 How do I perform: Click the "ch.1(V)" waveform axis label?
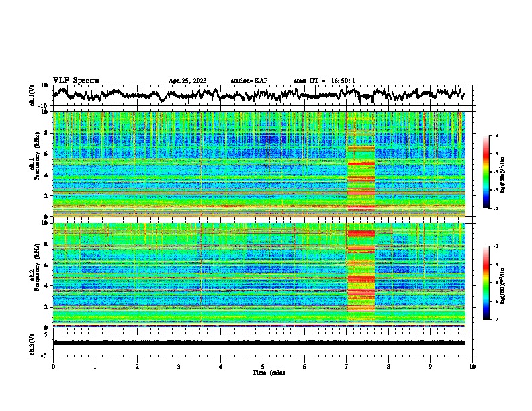[x=32, y=95]
